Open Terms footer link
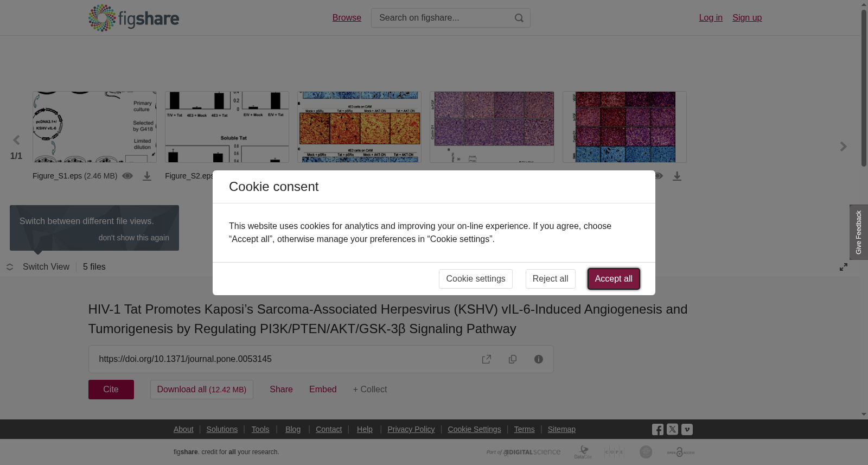 coord(524,429)
